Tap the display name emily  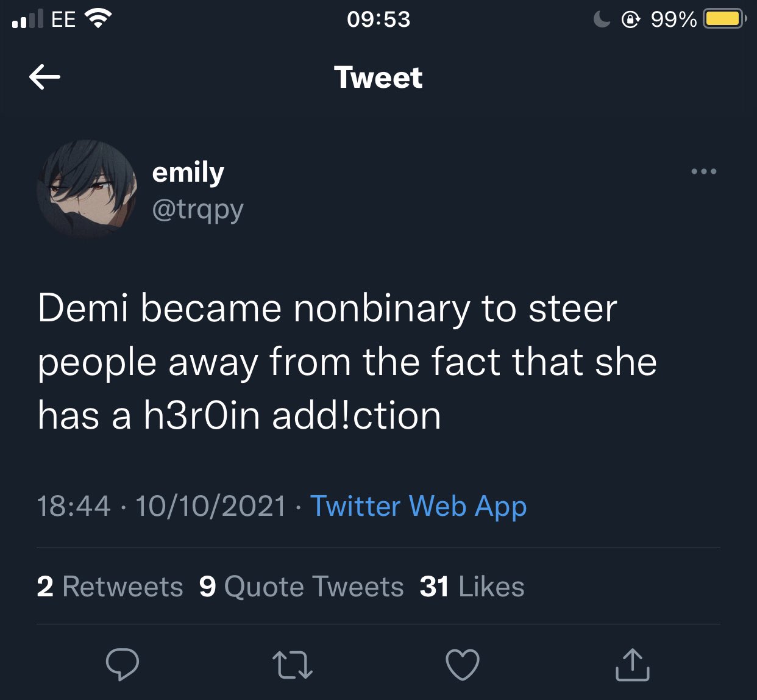(x=188, y=173)
